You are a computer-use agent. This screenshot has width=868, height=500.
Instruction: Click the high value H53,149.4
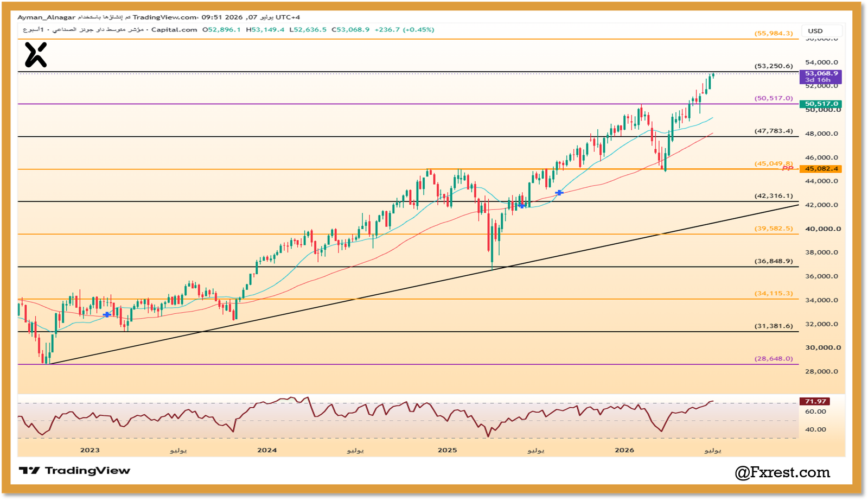coord(265,30)
